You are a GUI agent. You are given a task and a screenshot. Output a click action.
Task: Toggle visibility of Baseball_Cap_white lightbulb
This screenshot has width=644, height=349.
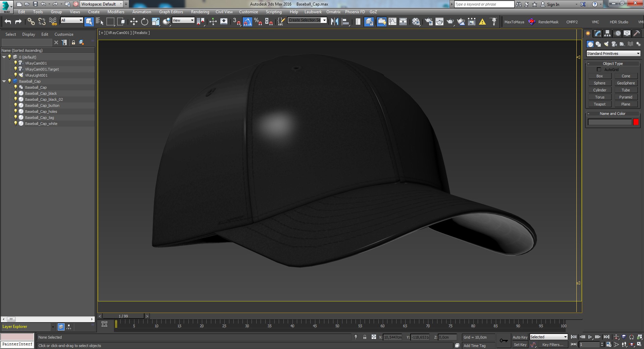click(15, 123)
